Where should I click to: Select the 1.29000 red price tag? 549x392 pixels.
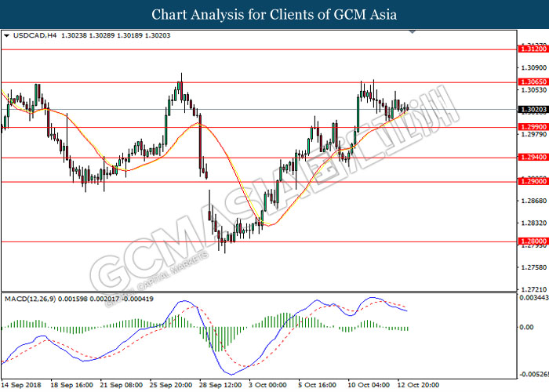click(x=531, y=182)
